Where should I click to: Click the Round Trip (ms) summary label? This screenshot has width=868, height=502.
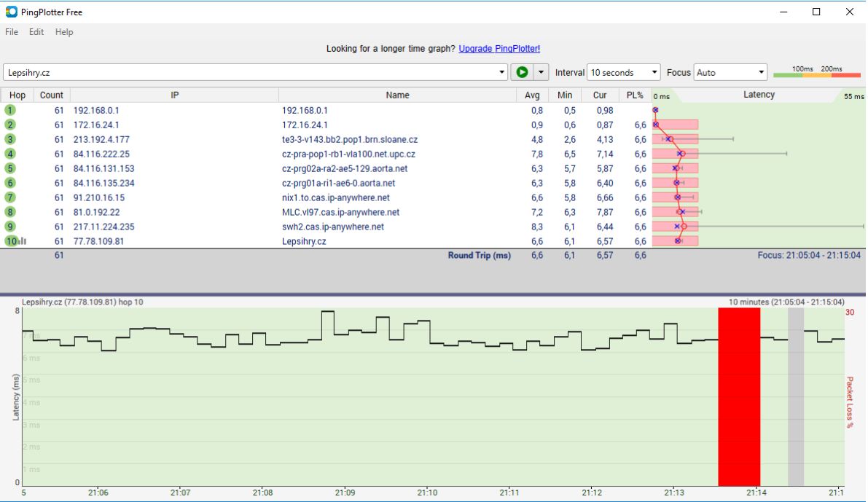coord(480,255)
